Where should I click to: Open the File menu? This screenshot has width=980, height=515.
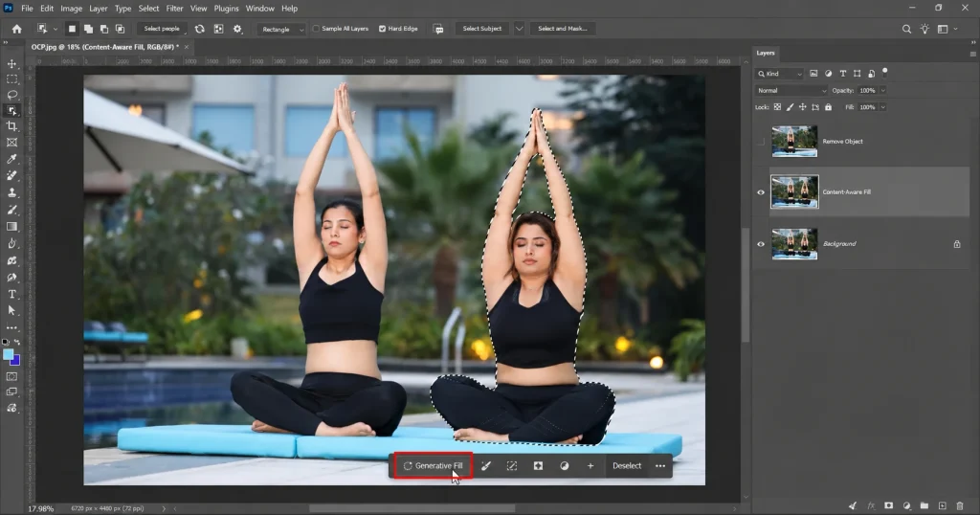[x=27, y=8]
